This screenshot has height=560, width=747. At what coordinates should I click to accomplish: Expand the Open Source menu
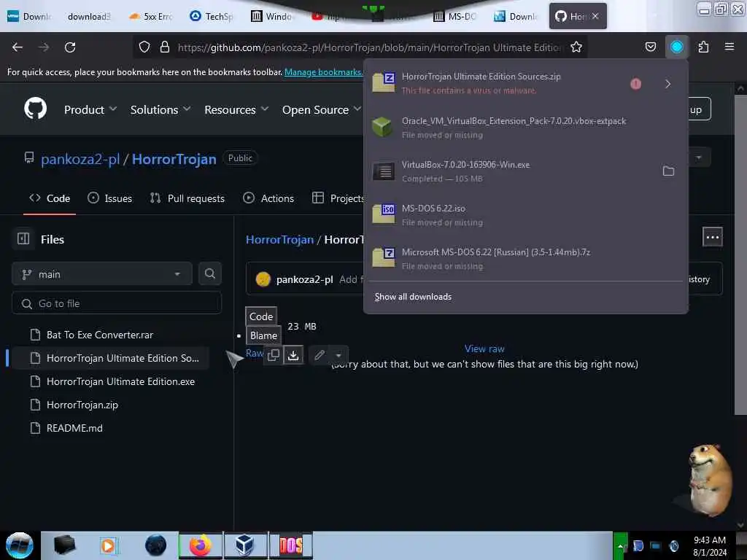click(322, 109)
